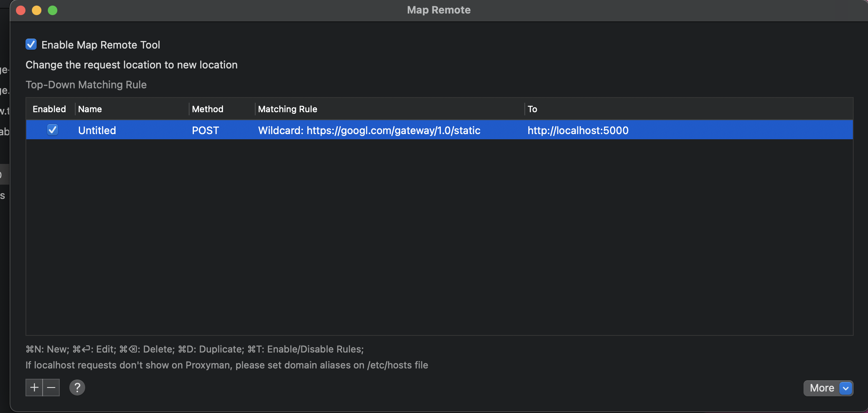Click the green zoom traffic light icon

click(52, 10)
